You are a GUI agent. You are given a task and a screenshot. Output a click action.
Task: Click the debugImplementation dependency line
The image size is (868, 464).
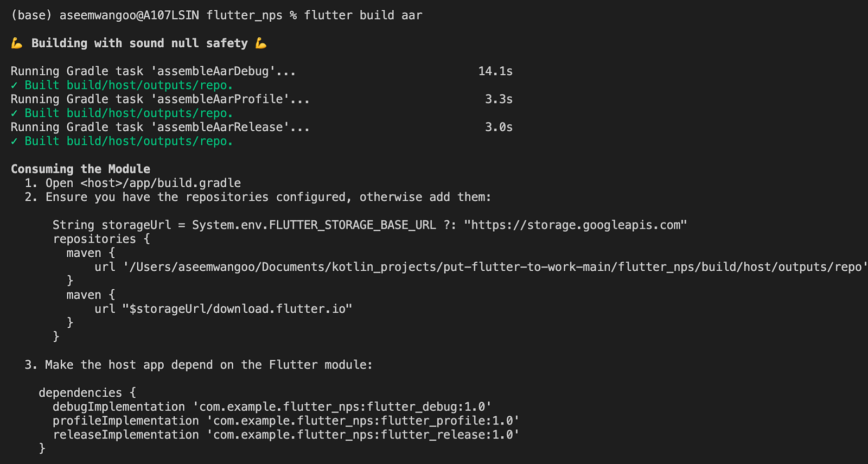point(272,407)
